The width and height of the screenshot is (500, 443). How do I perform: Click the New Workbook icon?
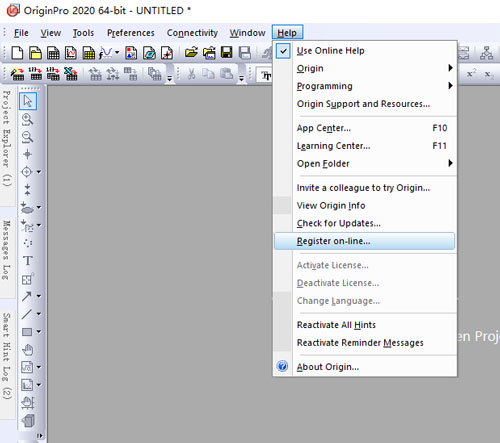pyautogui.click(x=53, y=53)
